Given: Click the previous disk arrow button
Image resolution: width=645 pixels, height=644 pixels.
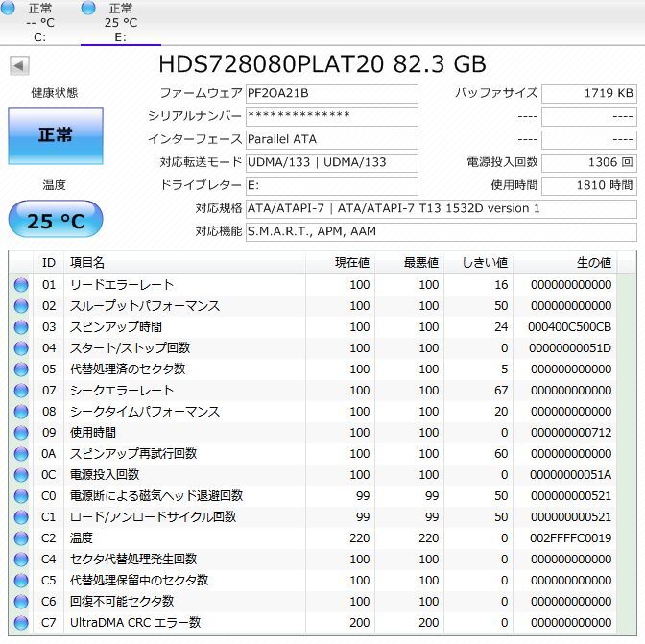Looking at the screenshot, I should pos(19,66).
